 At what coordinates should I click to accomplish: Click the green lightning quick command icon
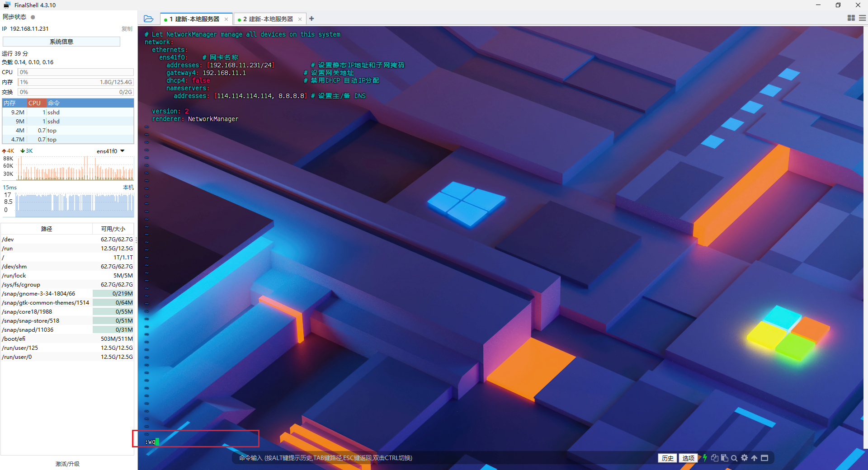(705, 458)
